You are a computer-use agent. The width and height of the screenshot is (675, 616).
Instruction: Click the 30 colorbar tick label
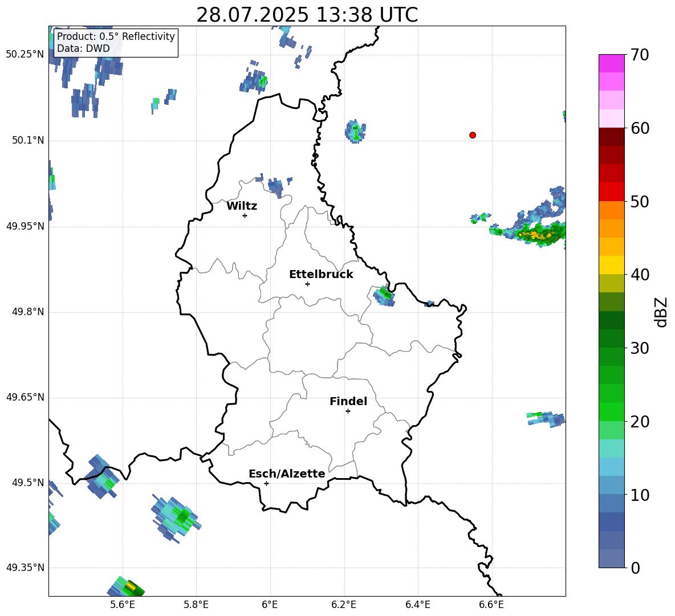coord(639,348)
